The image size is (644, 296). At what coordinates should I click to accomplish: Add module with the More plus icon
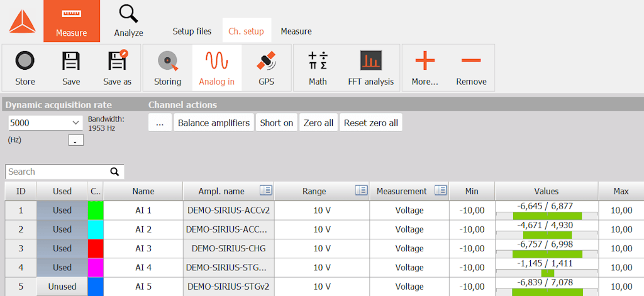point(425,60)
